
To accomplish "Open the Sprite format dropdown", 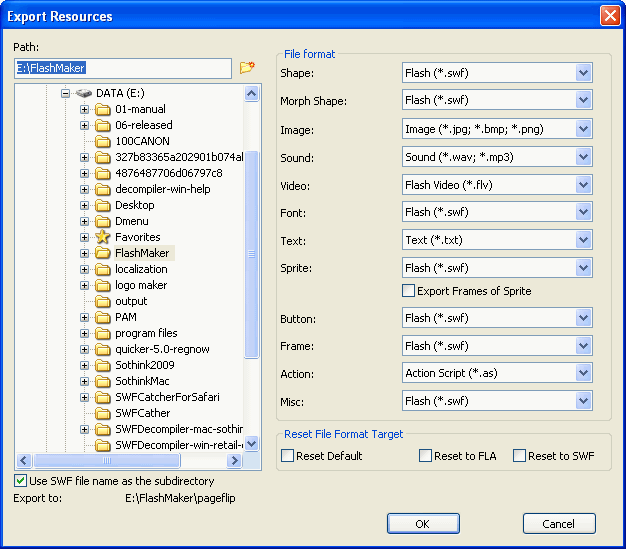I will click(583, 268).
